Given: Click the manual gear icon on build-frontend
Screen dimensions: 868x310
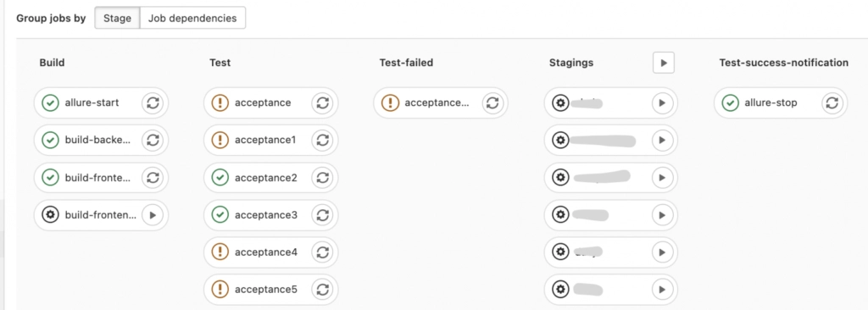Looking at the screenshot, I should pos(50,215).
